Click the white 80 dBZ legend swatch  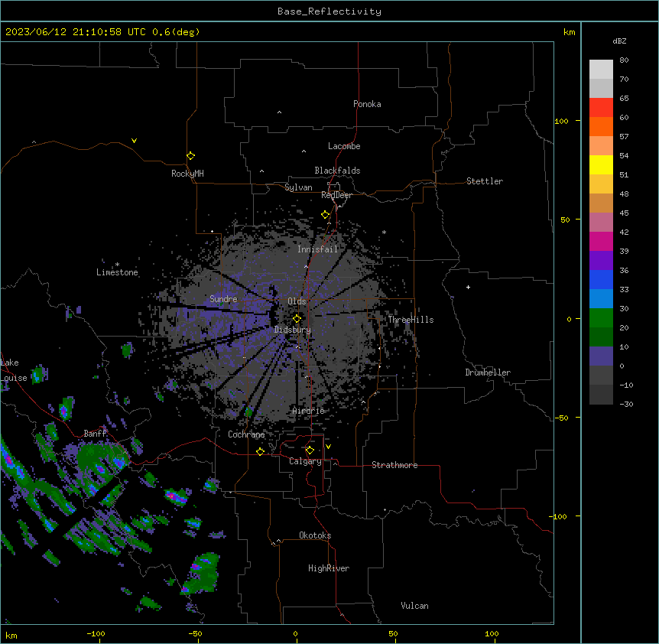click(x=601, y=70)
